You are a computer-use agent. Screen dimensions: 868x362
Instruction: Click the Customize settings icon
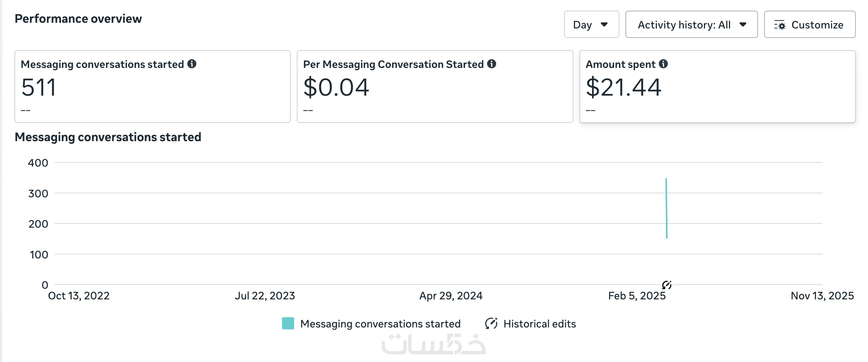coord(780,25)
